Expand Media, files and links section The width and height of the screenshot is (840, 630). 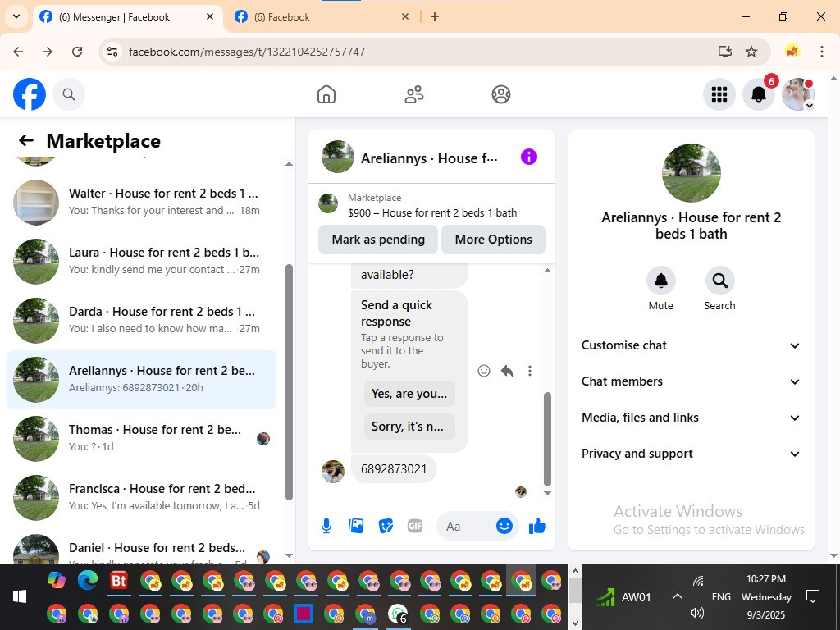[x=691, y=418]
